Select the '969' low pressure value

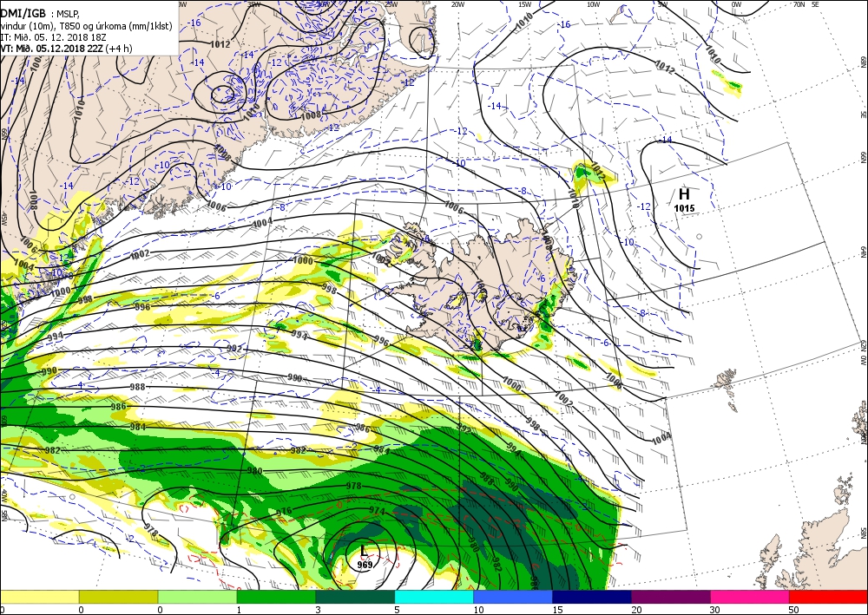(x=365, y=565)
